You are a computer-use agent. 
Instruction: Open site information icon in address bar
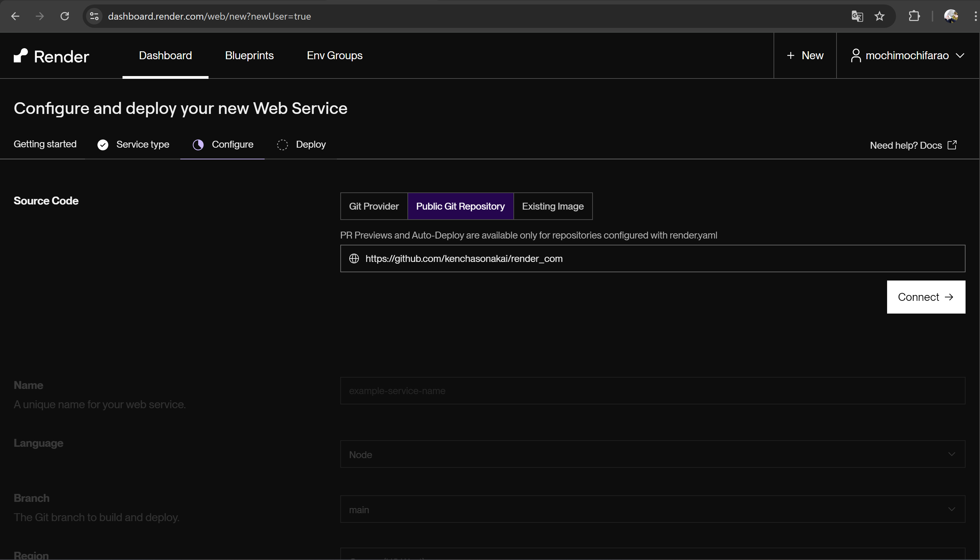(x=94, y=16)
